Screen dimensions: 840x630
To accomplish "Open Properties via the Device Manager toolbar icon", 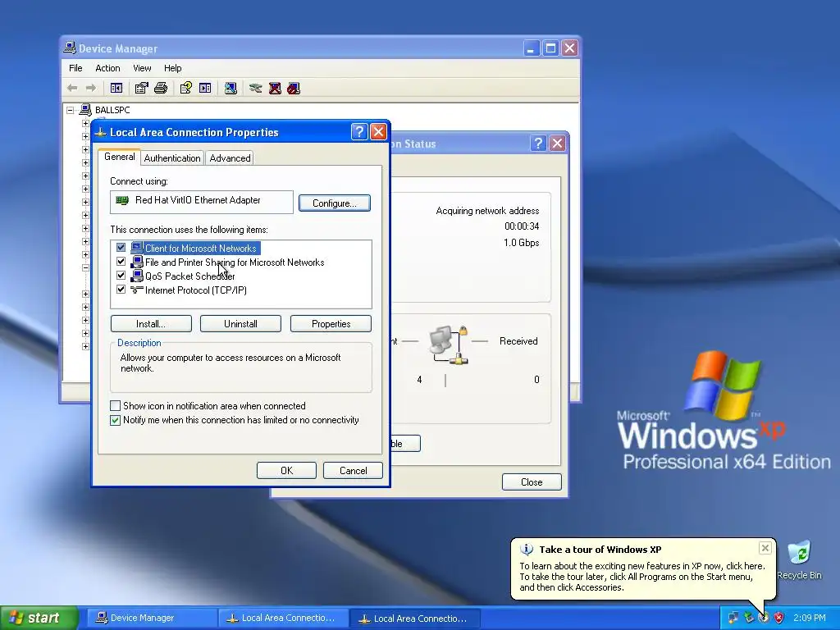I will (141, 88).
